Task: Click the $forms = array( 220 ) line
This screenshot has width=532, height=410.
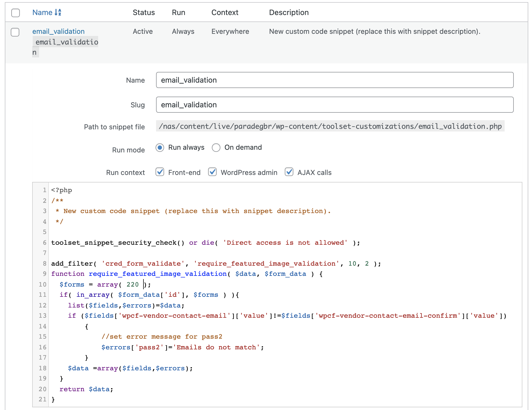Action: (105, 284)
